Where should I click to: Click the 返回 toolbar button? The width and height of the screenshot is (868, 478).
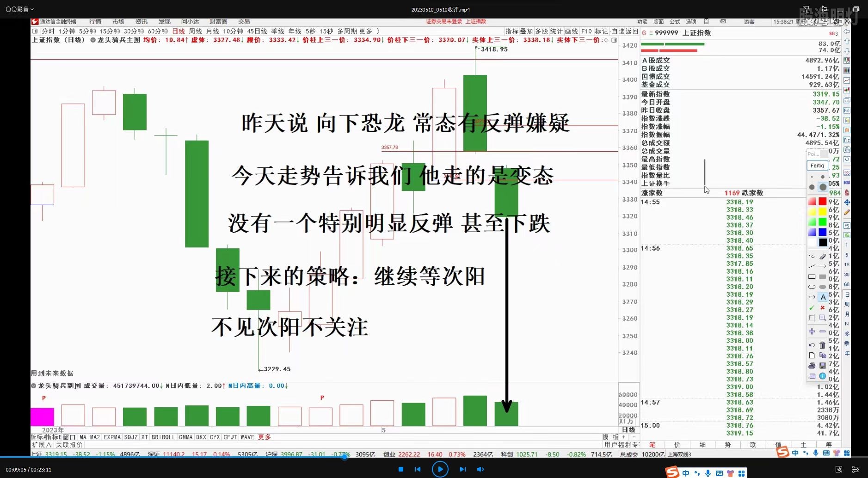(x=632, y=31)
